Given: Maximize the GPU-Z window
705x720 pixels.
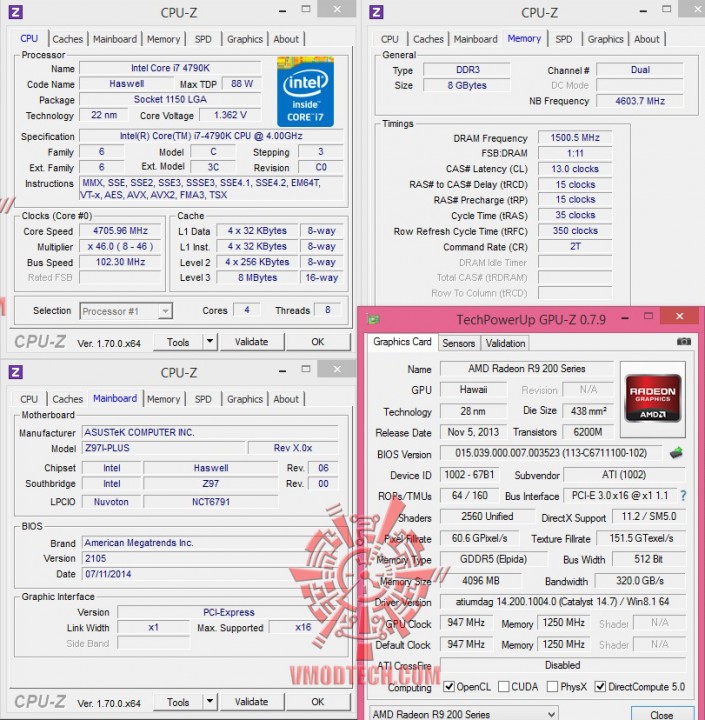Looking at the screenshot, I should [x=649, y=316].
